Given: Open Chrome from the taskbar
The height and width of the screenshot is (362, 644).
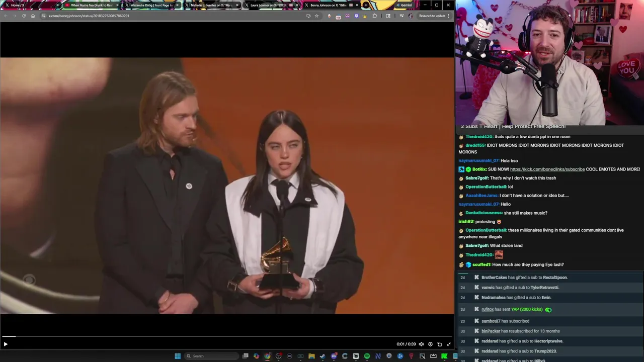Looking at the screenshot, I should 267,356.
